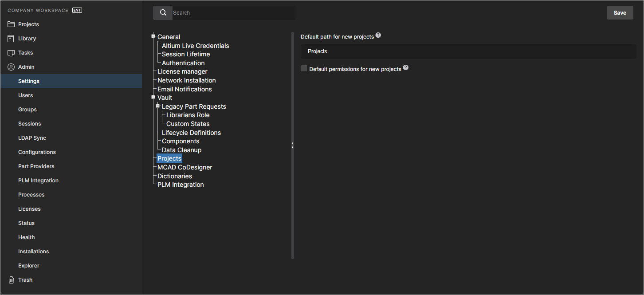Viewport: 644px width, 295px height.
Task: Open help for default project path
Action: [378, 35]
